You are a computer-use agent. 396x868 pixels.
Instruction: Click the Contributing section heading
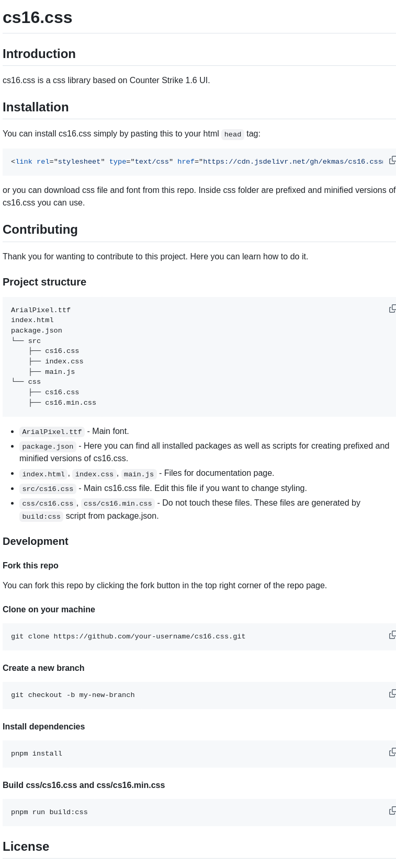pos(40,230)
